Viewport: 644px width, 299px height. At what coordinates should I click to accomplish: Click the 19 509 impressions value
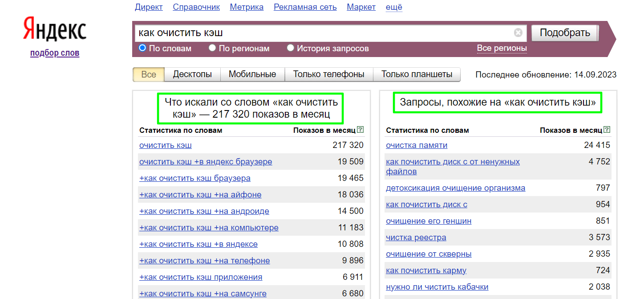pyautogui.click(x=351, y=162)
